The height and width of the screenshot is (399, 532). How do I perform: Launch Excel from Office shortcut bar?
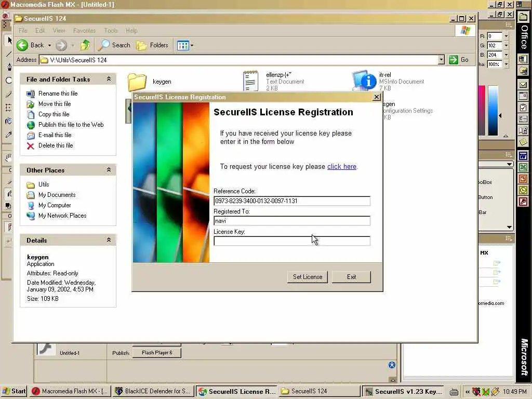pos(523,167)
